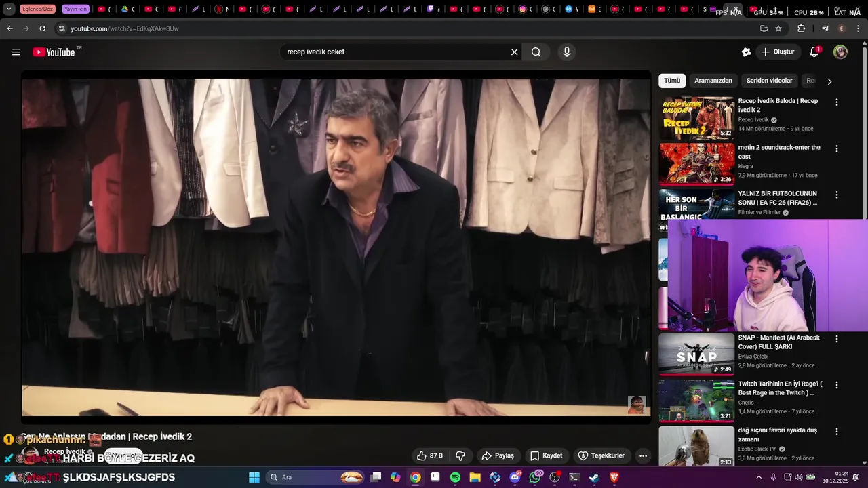Open Discord from the taskbar
This screenshot has width=868, height=488.
coord(515,477)
